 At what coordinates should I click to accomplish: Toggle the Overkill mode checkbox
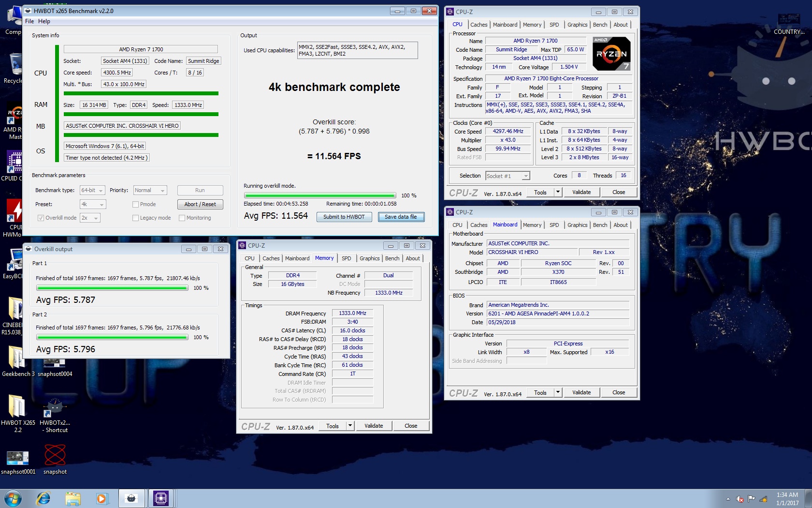pos(41,218)
